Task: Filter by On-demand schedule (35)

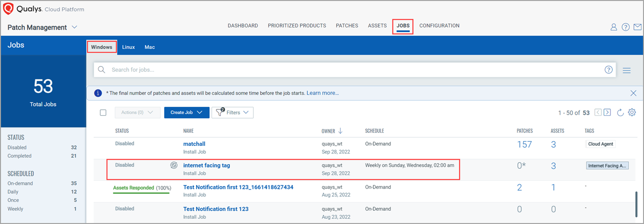Action: click(42, 183)
